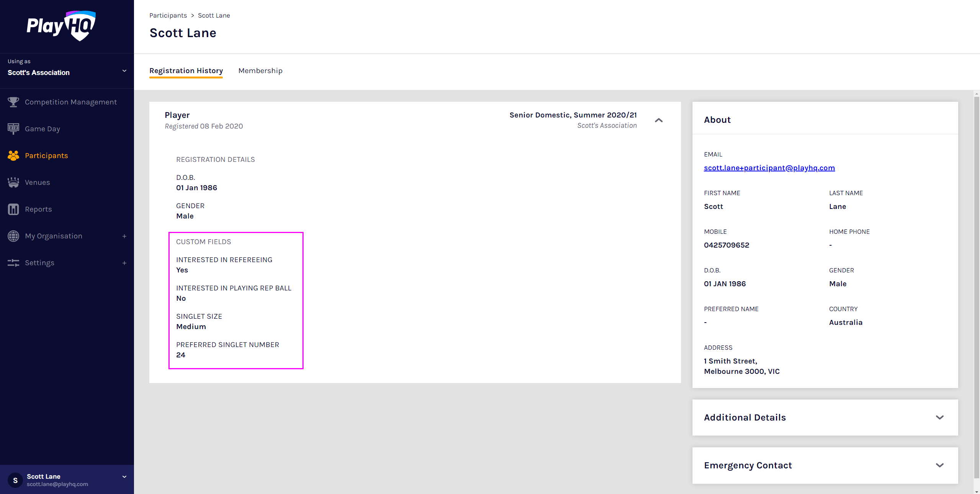Open the Scott's Association organisation dropdown
980x494 pixels.
coord(124,71)
